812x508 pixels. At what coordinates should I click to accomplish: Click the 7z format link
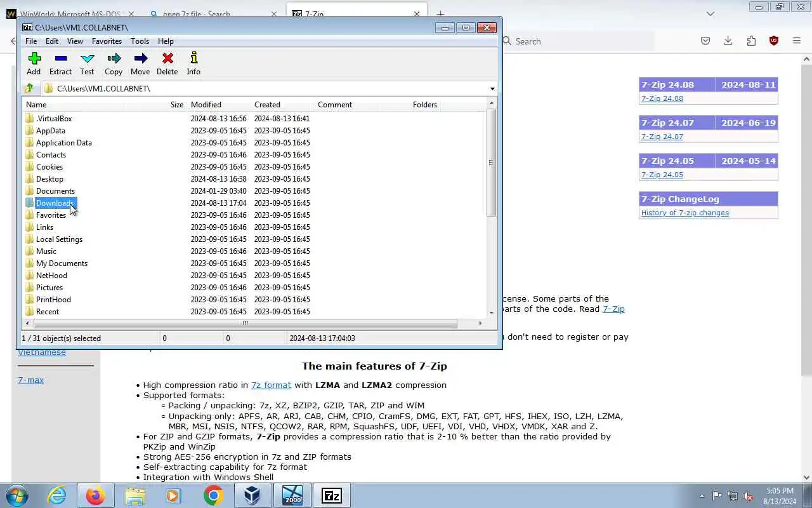click(x=271, y=385)
